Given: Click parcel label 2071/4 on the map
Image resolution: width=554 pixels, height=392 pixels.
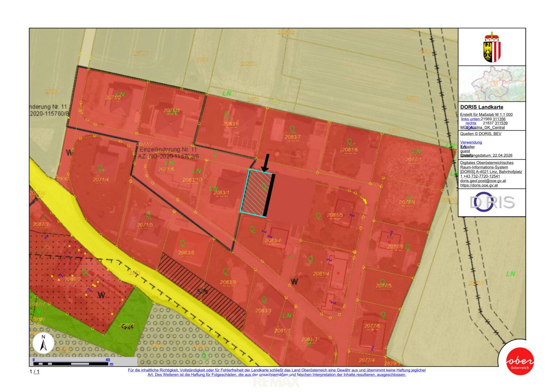Looking at the screenshot, I should point(100,180).
